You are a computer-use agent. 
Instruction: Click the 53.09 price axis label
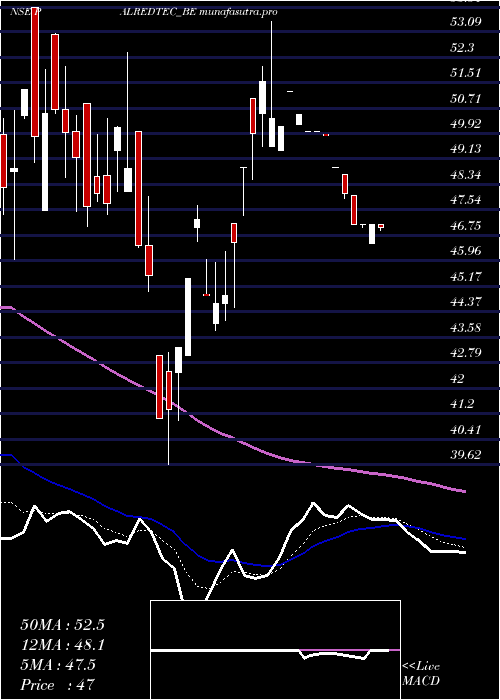click(466, 22)
